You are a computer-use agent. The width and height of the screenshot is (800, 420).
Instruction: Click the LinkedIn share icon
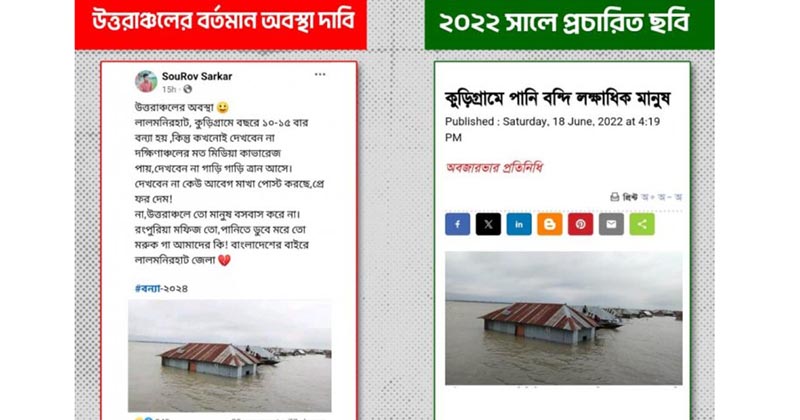(x=519, y=224)
